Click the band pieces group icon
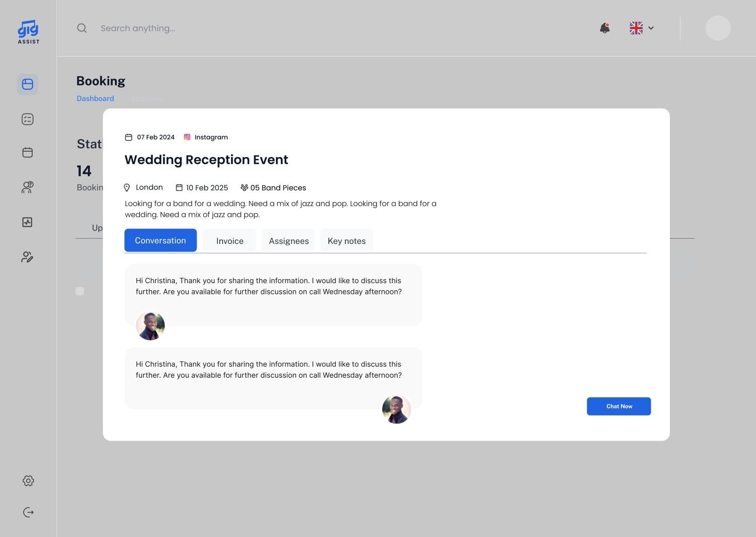Viewport: 756px width, 537px height. click(244, 188)
